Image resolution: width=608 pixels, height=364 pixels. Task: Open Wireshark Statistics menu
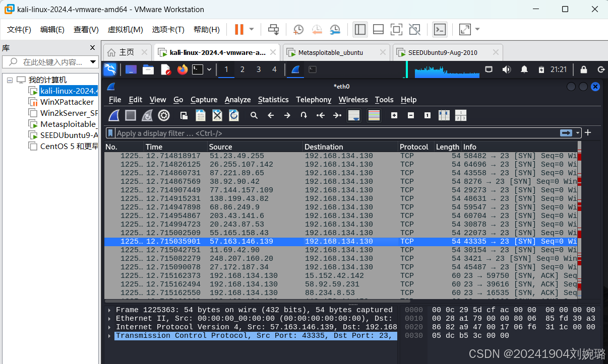coord(273,100)
